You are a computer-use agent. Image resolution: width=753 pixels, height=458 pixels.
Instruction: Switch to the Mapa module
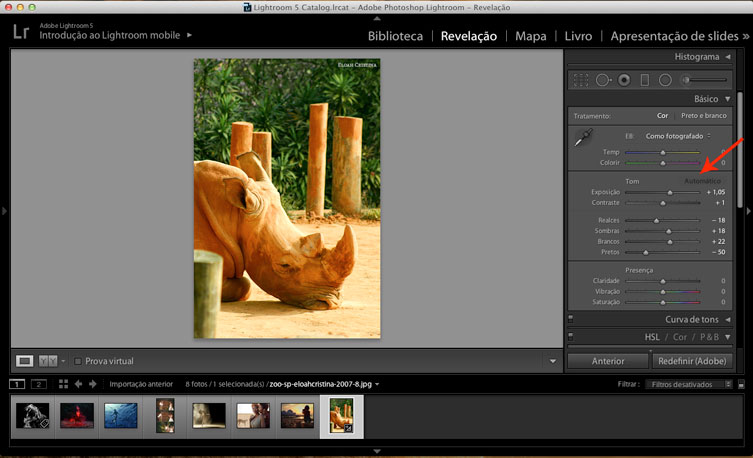(530, 36)
